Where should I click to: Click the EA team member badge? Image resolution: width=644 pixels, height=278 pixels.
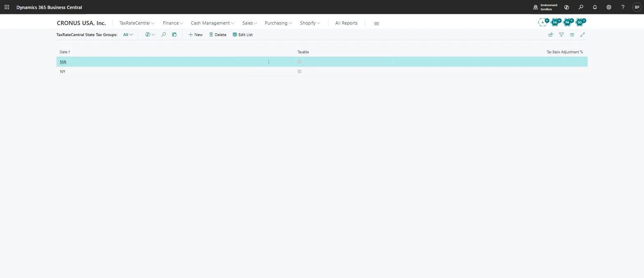pyautogui.click(x=556, y=22)
